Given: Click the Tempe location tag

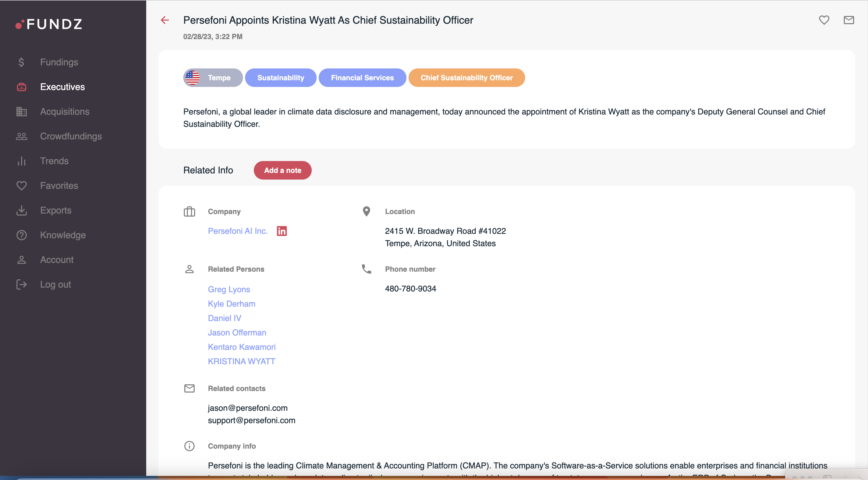Looking at the screenshot, I should coord(213,78).
